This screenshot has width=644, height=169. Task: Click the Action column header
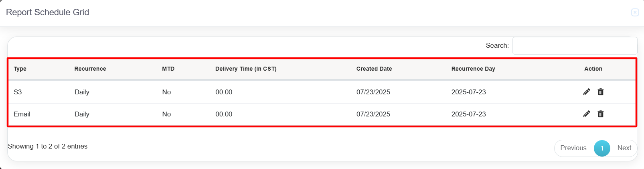point(593,69)
